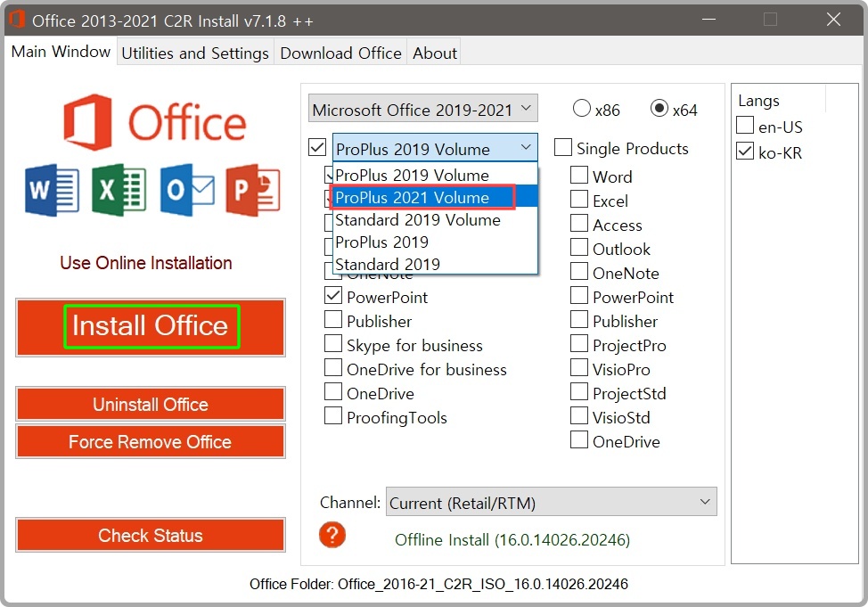Click the Offline Install (16.0.14026.20246) text
868x607 pixels.
512,539
